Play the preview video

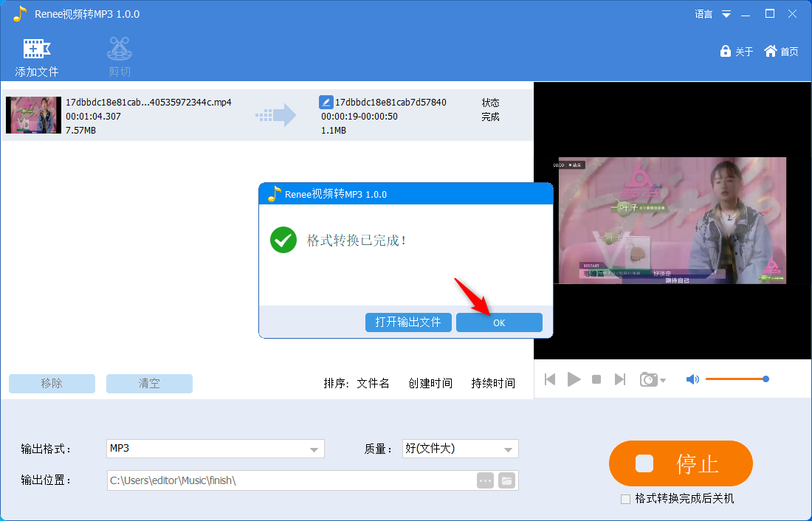click(574, 379)
